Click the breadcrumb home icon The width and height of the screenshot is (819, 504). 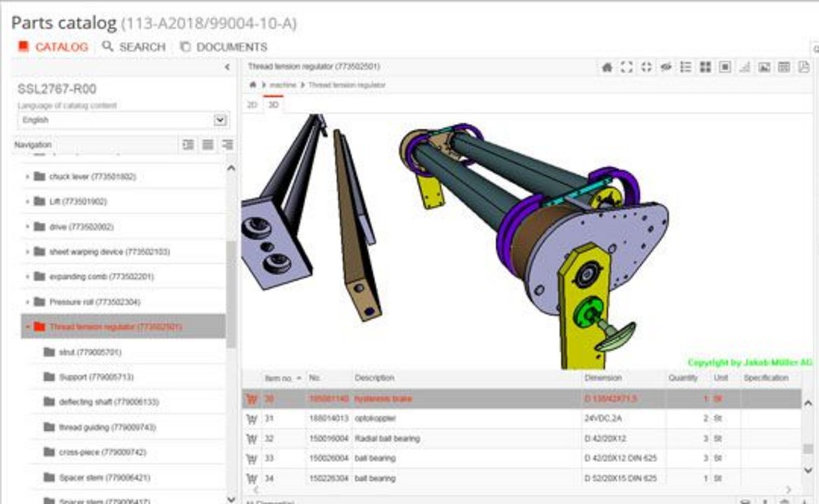point(253,85)
